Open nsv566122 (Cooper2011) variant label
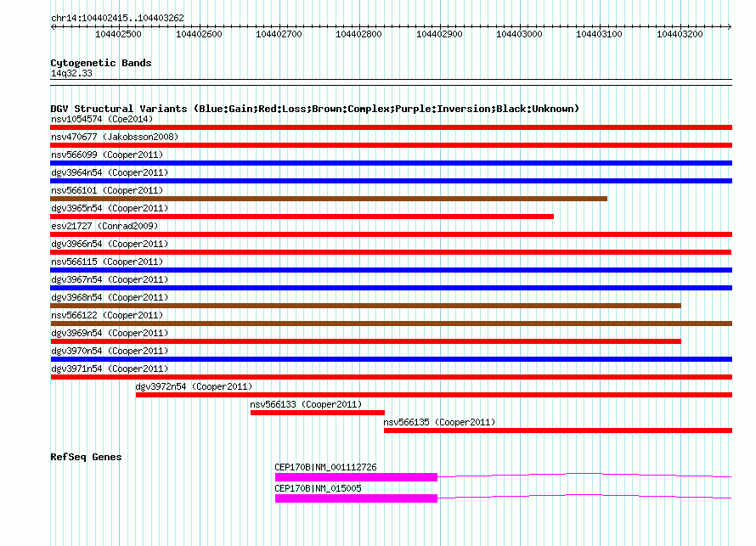Screen dimensions: 756x546 pyautogui.click(x=107, y=315)
